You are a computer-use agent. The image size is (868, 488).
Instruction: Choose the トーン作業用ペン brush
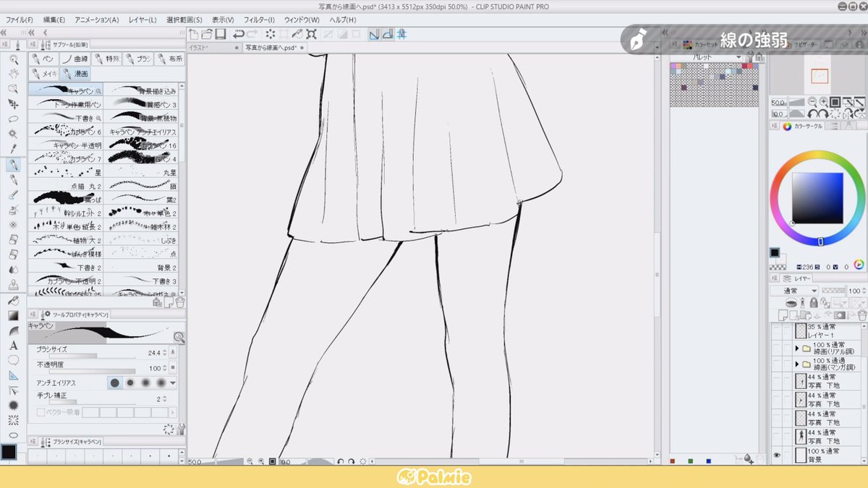pyautogui.click(x=66, y=104)
